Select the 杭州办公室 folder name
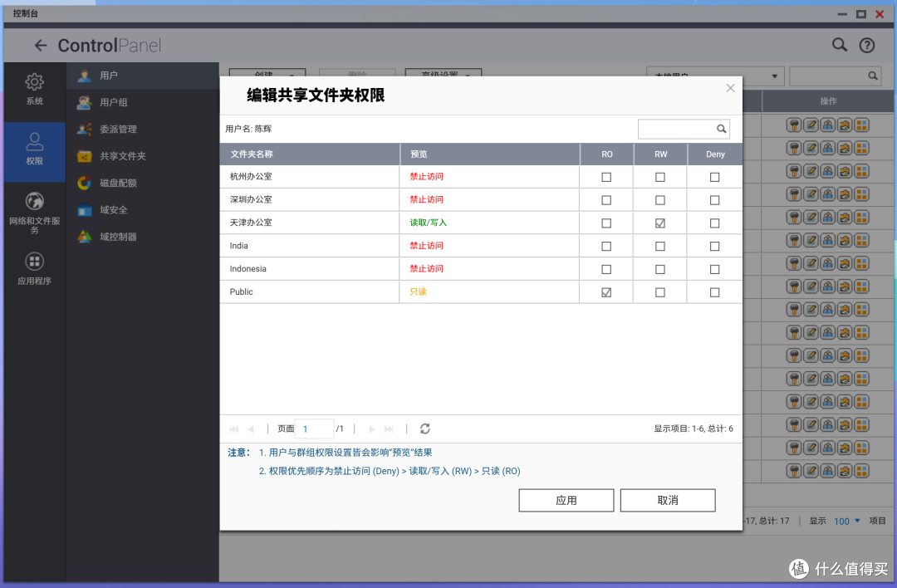Viewport: 897px width, 588px height. click(251, 177)
